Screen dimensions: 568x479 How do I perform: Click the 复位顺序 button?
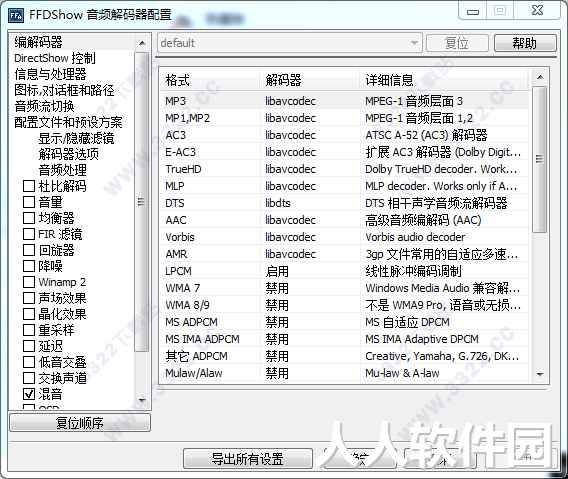click(x=80, y=423)
